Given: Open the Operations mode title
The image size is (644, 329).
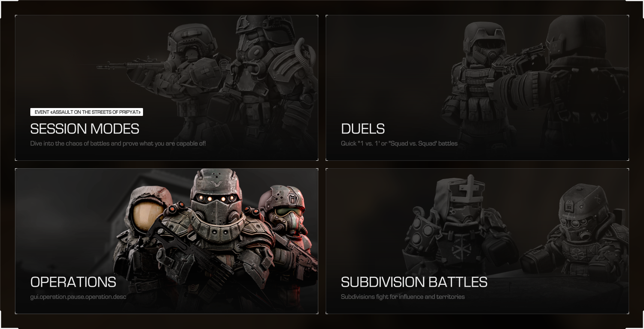Looking at the screenshot, I should [73, 282].
